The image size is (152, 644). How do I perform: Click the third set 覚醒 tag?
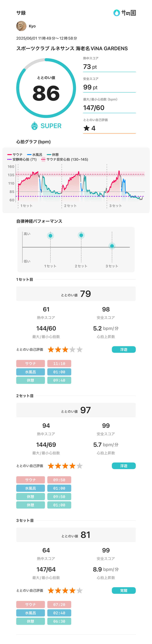(x=123, y=590)
